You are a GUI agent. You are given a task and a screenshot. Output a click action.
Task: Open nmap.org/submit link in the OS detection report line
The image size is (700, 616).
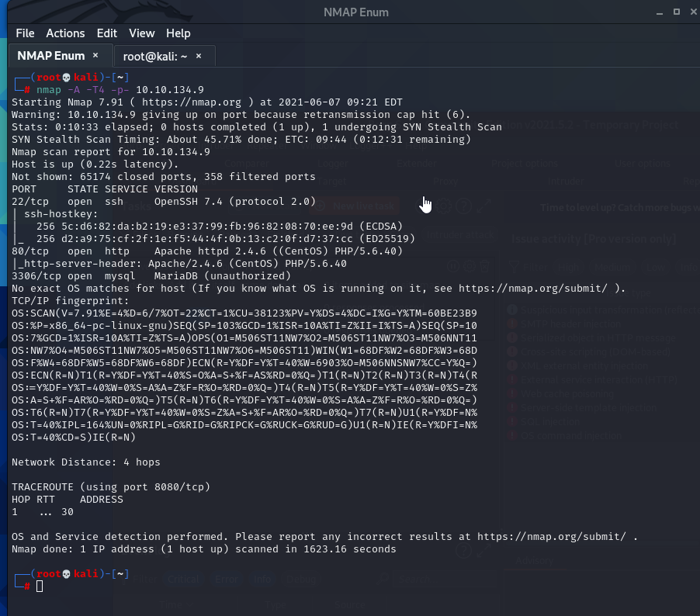pyautogui.click(x=551, y=536)
